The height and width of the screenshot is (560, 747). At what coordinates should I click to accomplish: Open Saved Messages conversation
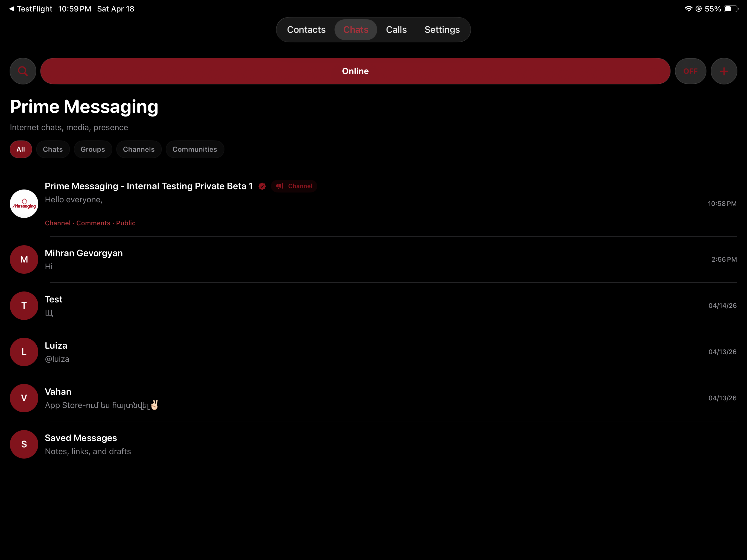[373, 445]
